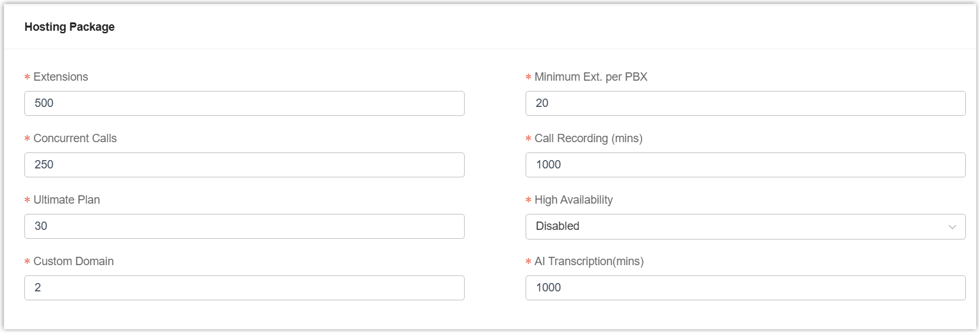Screen dimensions: 980x333
Task: Click the Minimum Ext. per PBX label
Action: (x=591, y=77)
